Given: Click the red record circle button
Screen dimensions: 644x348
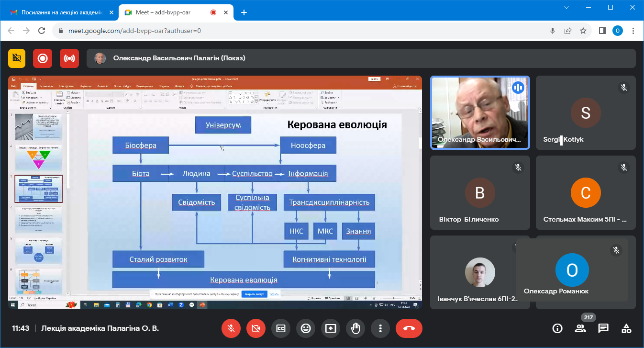Looking at the screenshot, I should tap(43, 58).
